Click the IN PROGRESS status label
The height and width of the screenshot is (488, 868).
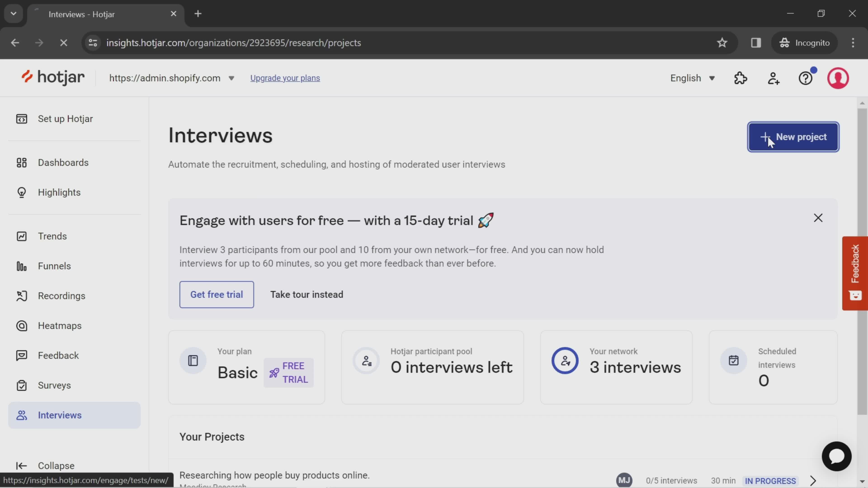[770, 481]
